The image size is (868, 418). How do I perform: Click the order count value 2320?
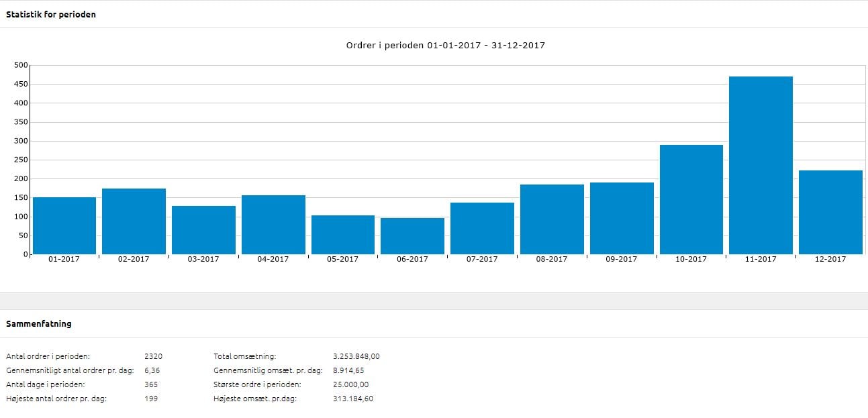click(x=153, y=356)
